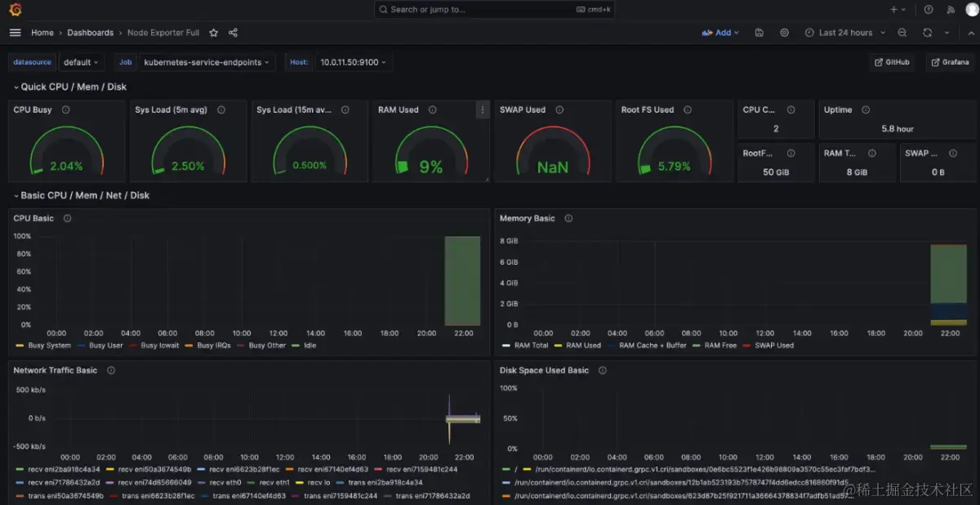Viewport: 980px width, 505px height.
Task: Click Node Exporter Full breadcrumb
Action: coord(163,33)
